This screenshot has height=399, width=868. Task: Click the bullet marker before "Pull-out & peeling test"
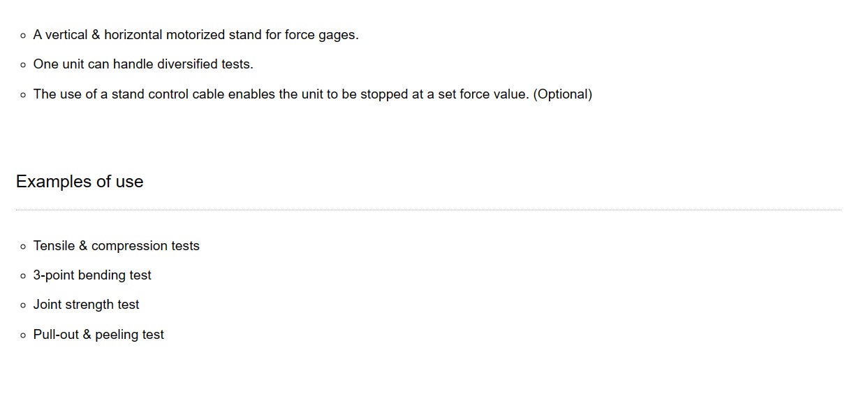coord(24,335)
